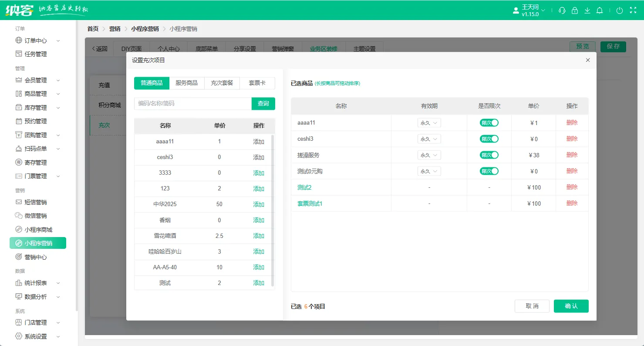The image size is (644, 346).
Task: Click the lock screen icon in top bar
Action: point(575,10)
